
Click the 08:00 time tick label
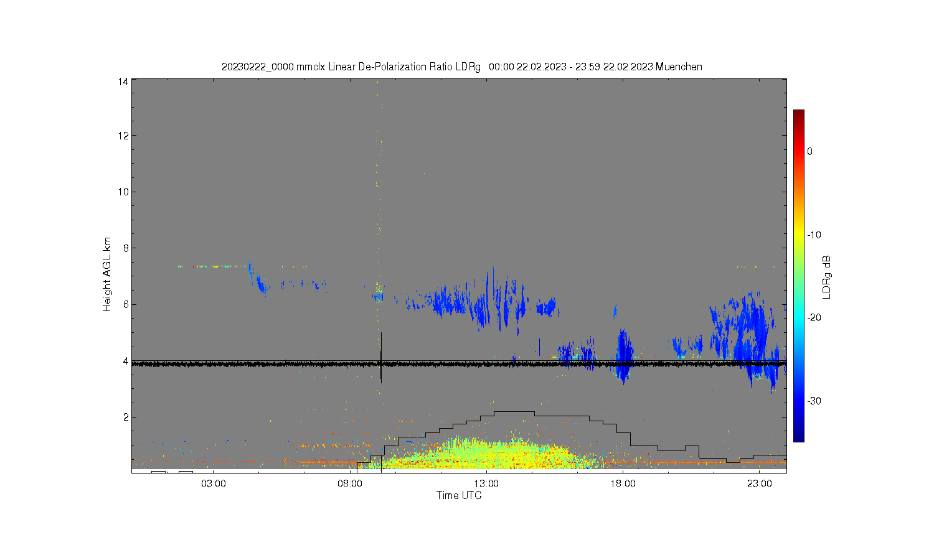point(350,483)
